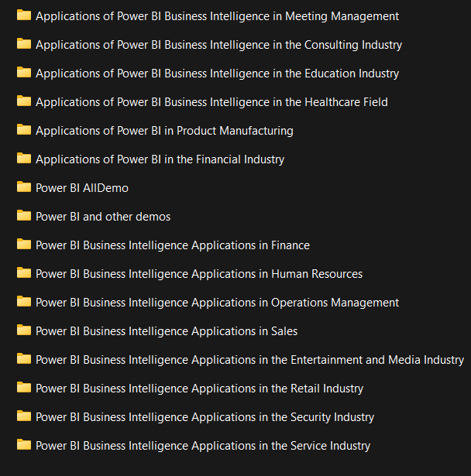Select 'Applications of Power BI in the Financial Industry'
471x476 pixels.
[160, 159]
